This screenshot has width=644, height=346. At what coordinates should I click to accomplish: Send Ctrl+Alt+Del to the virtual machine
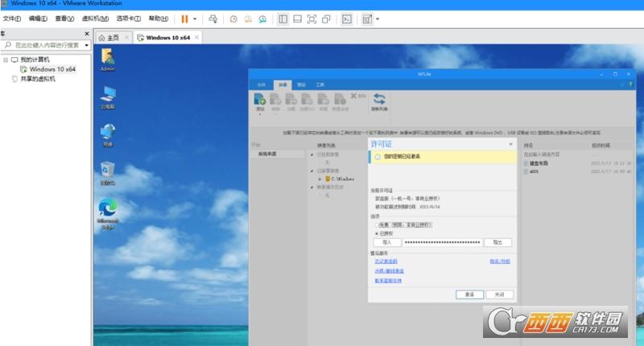(213, 19)
